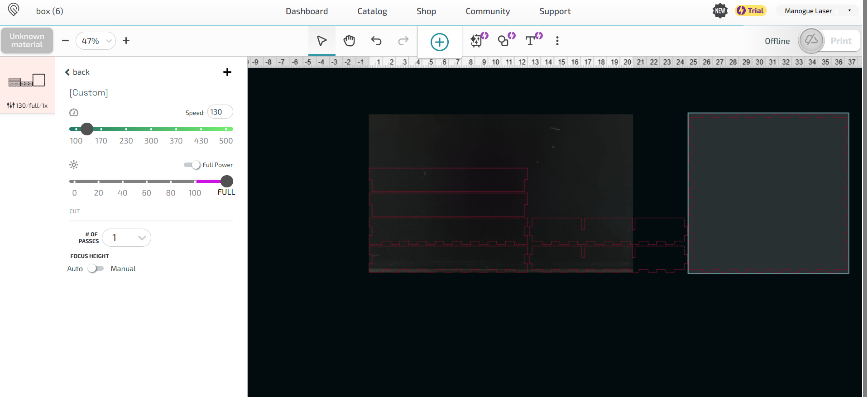Switch focus height Auto/Manual toggle
The image size is (868, 397).
pyautogui.click(x=96, y=268)
